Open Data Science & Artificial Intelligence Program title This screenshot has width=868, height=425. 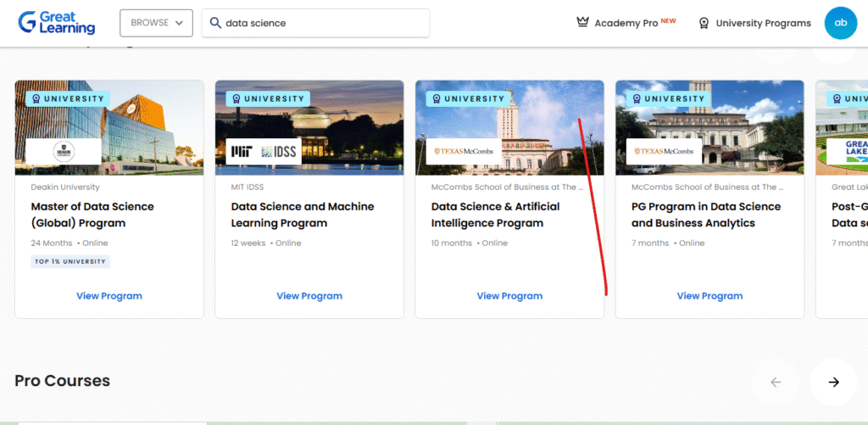point(495,215)
